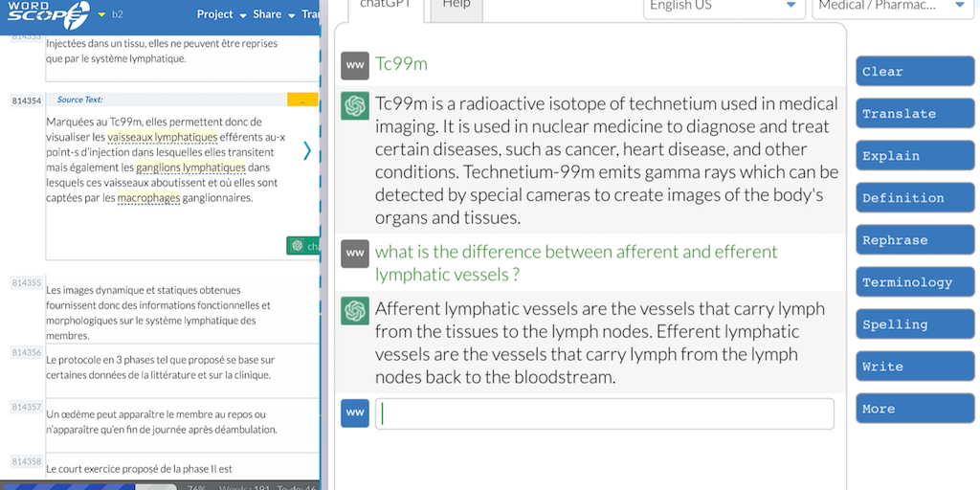Click the WW avatar beside Tc99m prompt
Image resolution: width=980 pixels, height=490 pixels.
pos(355,66)
